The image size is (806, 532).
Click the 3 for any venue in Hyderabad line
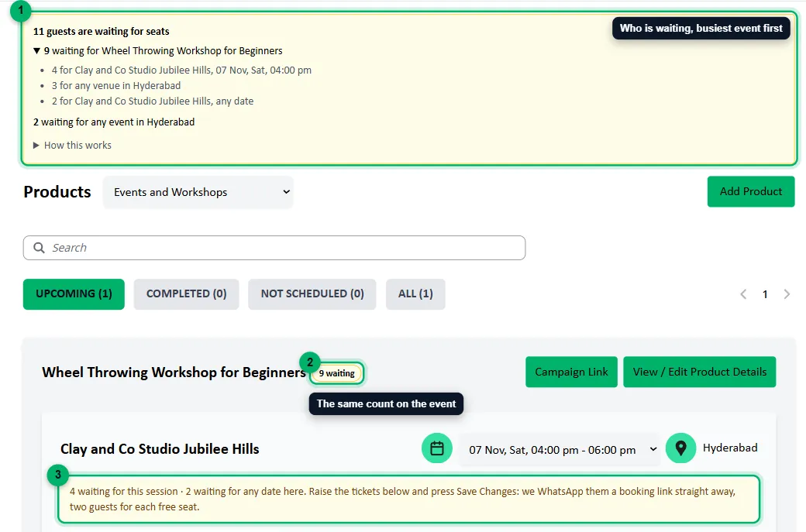click(116, 86)
